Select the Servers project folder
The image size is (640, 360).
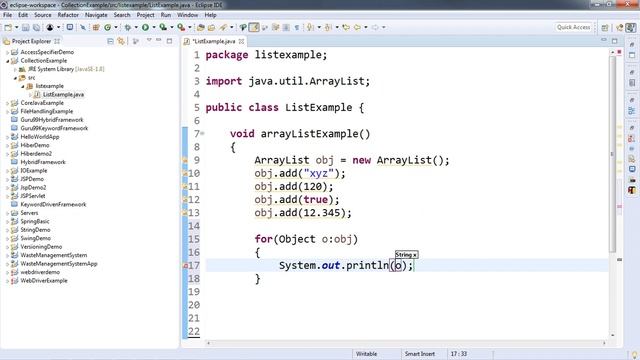coord(29,213)
